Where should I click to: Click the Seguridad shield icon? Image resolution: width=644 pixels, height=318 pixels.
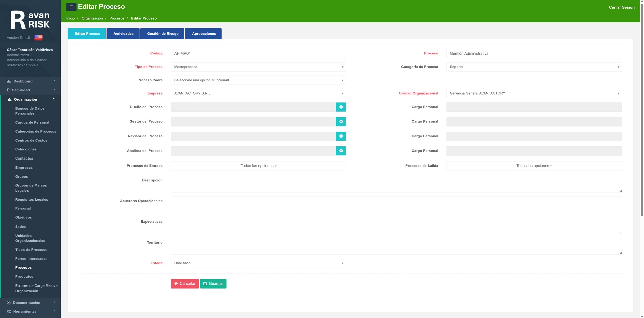[8, 90]
